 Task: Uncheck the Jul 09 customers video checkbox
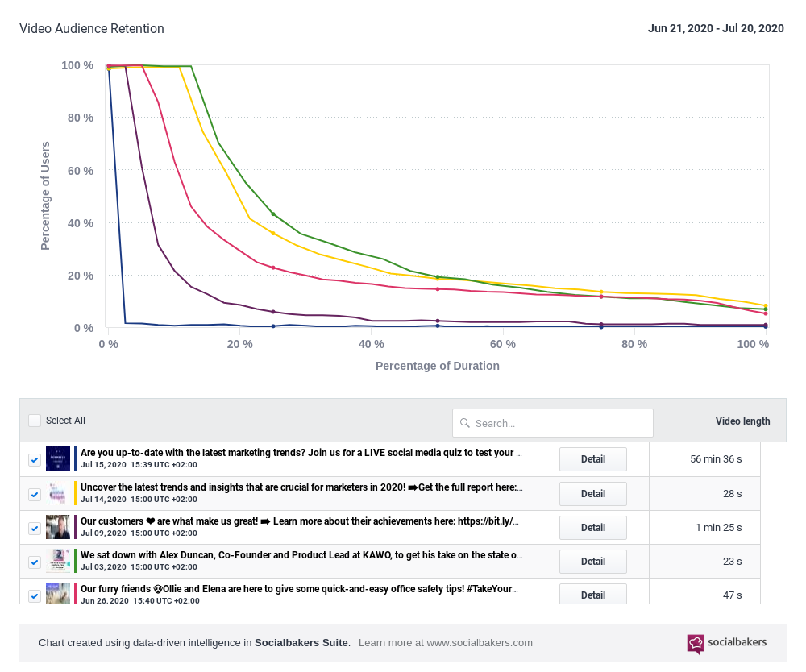coord(35,528)
